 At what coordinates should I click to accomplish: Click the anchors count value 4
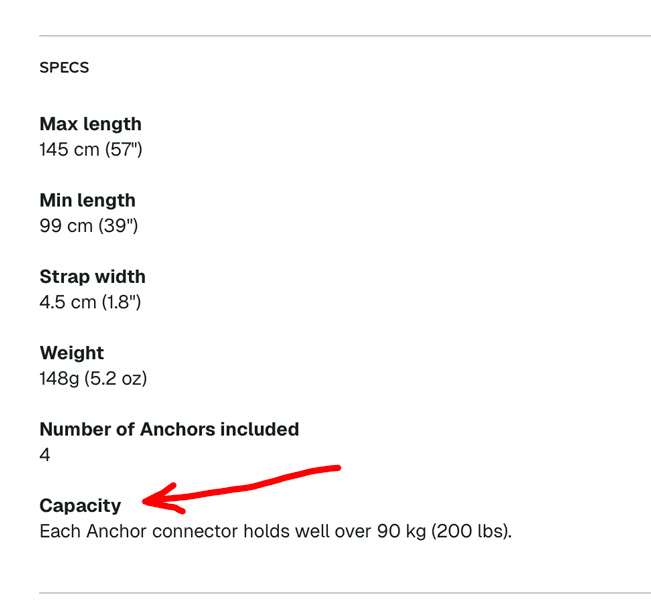(x=45, y=455)
